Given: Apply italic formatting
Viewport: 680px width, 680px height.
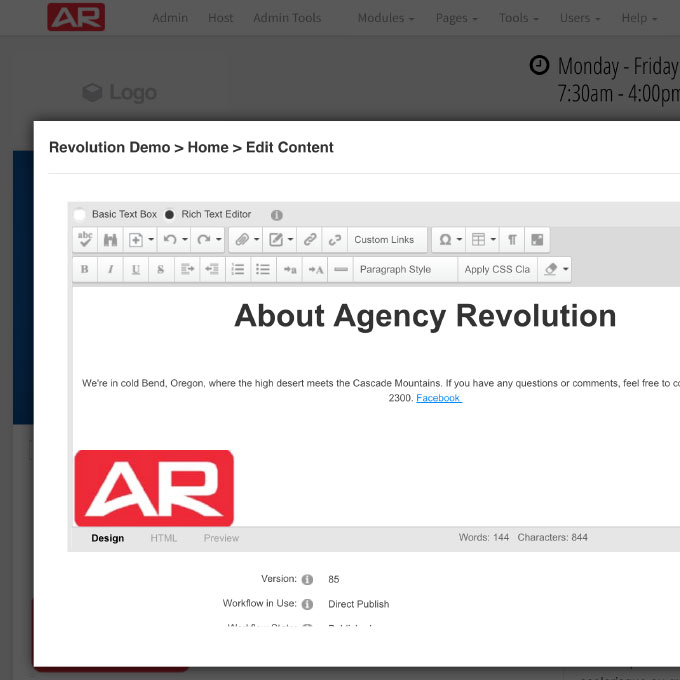Looking at the screenshot, I should (x=111, y=269).
